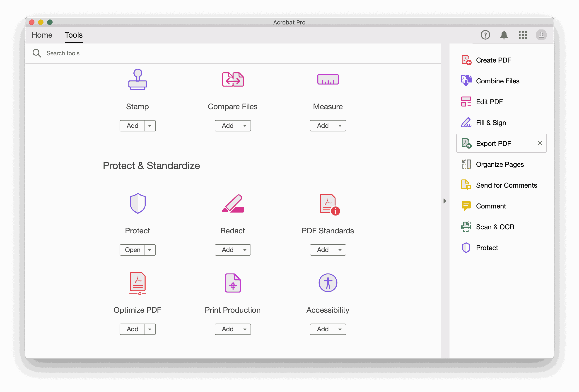Click the Redact marker icon
This screenshot has width=579, height=392.
click(233, 203)
